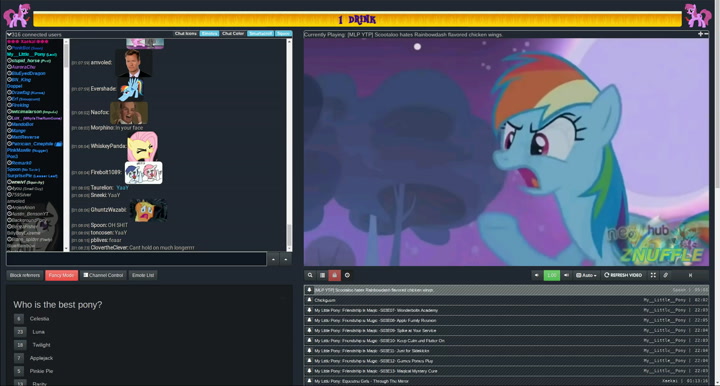Toggle the Smartscroll option

260,34
